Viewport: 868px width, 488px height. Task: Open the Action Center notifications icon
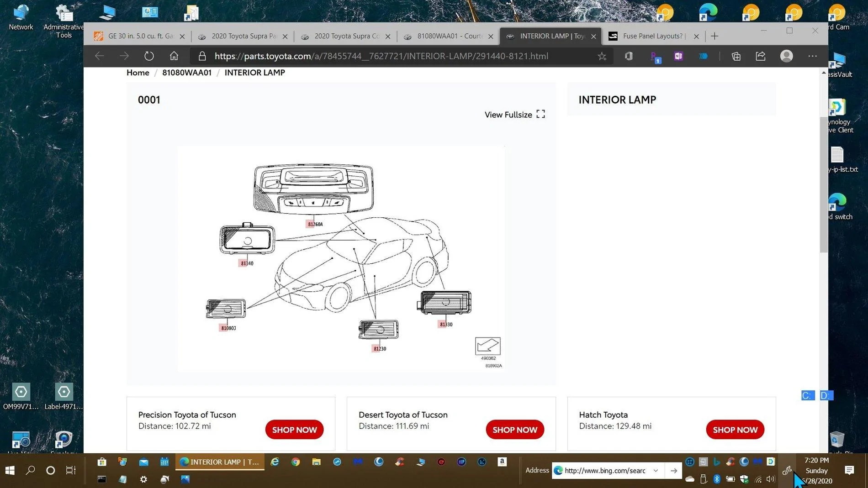point(849,470)
